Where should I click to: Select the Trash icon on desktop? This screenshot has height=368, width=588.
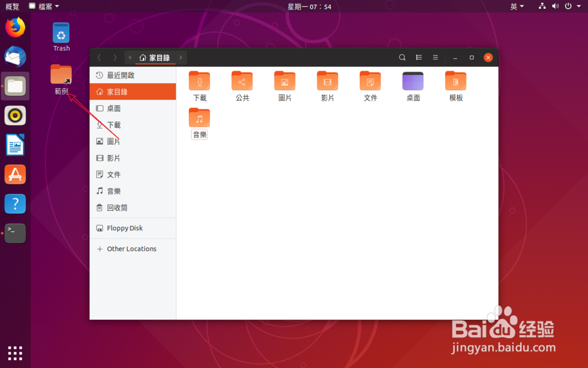point(61,37)
